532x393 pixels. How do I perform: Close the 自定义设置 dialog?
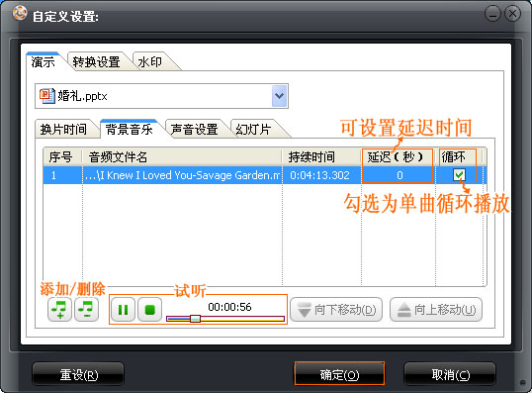pyautogui.click(x=512, y=14)
